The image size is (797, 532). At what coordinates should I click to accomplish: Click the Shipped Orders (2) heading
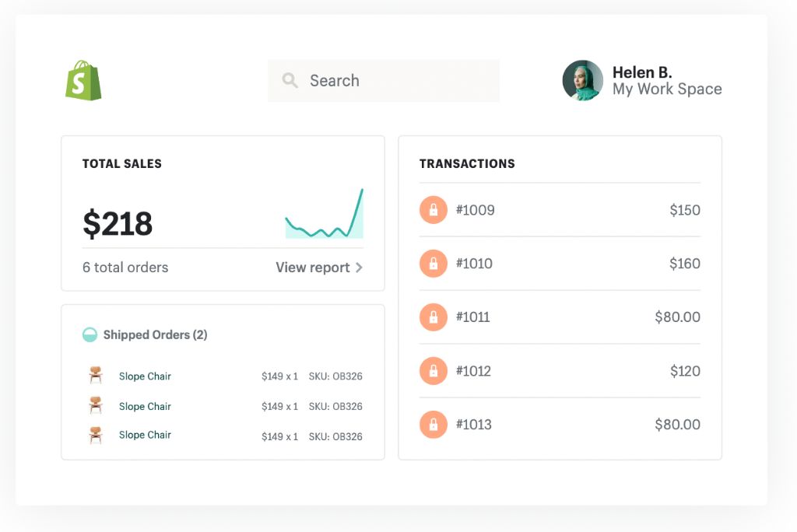(x=155, y=335)
